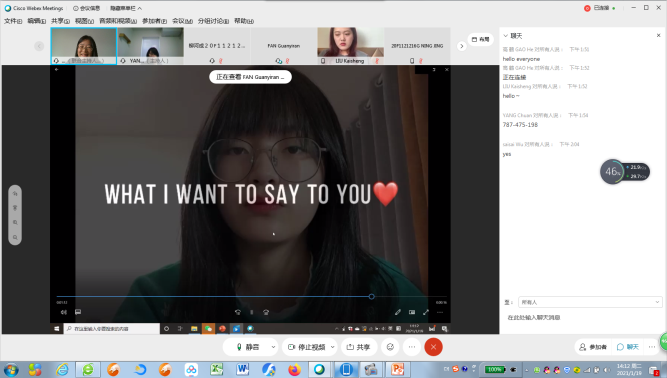Show next participants with right arrow
This screenshot has width=667, height=378.
pyautogui.click(x=462, y=46)
